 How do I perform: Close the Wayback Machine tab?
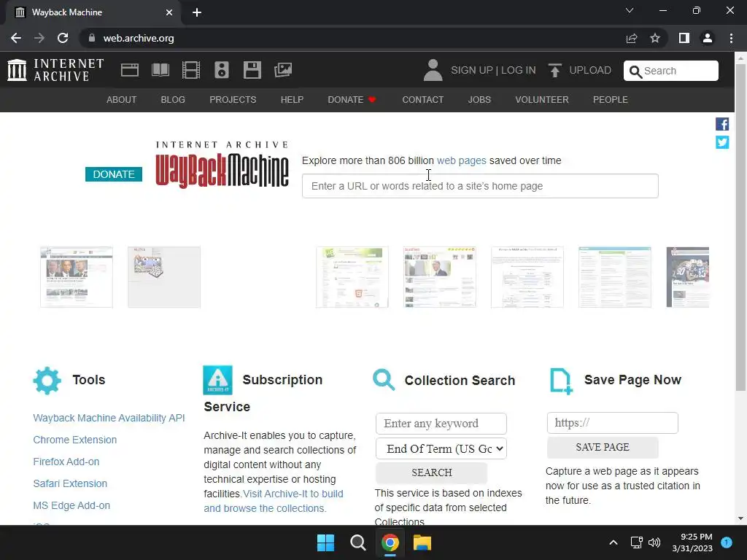(x=169, y=12)
